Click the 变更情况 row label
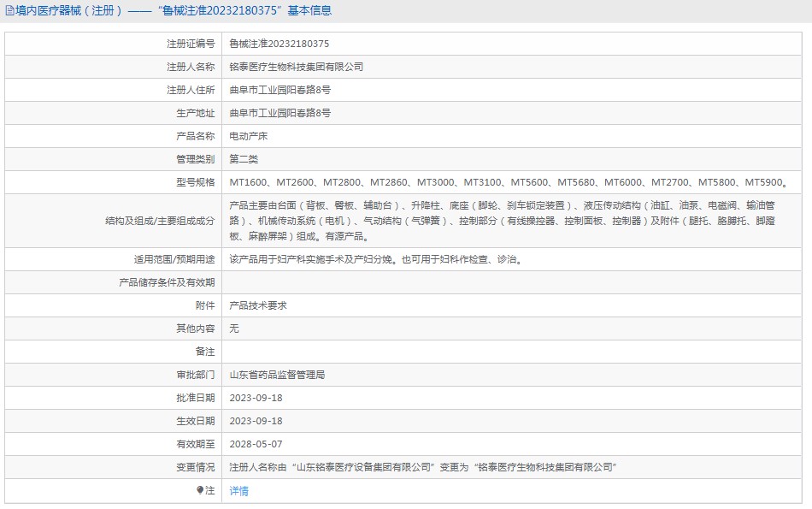This screenshot has height=509, width=812. click(x=195, y=467)
